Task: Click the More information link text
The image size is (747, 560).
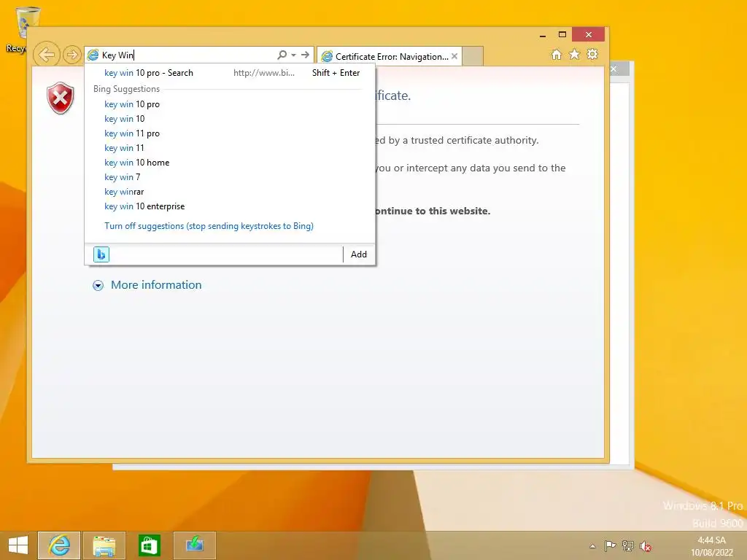Action: pos(156,285)
